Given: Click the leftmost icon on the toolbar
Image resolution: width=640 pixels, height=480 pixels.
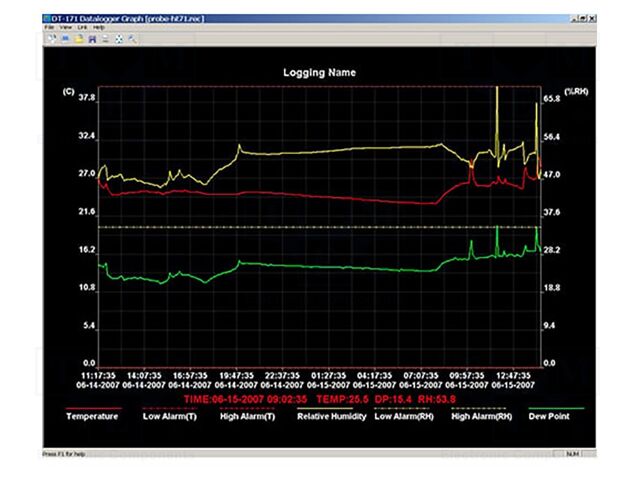Looking at the screenshot, I should 51,38.
